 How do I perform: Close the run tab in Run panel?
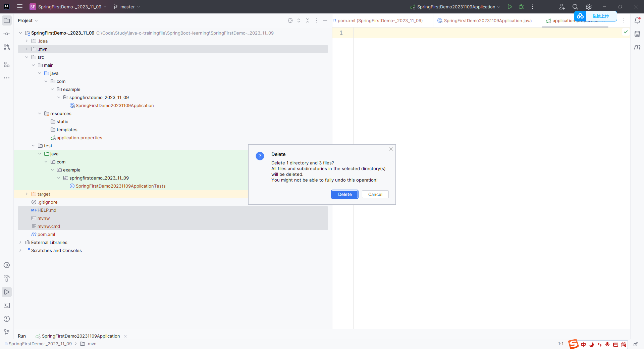(x=125, y=336)
